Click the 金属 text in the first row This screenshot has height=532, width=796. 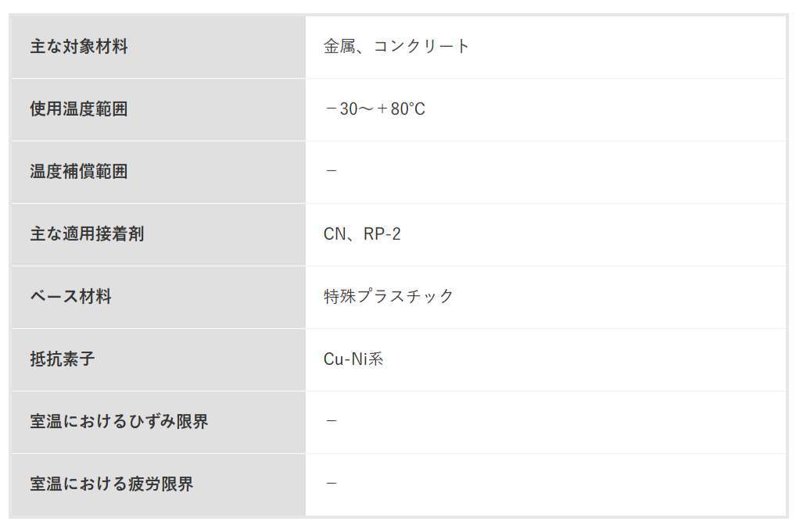(x=339, y=47)
